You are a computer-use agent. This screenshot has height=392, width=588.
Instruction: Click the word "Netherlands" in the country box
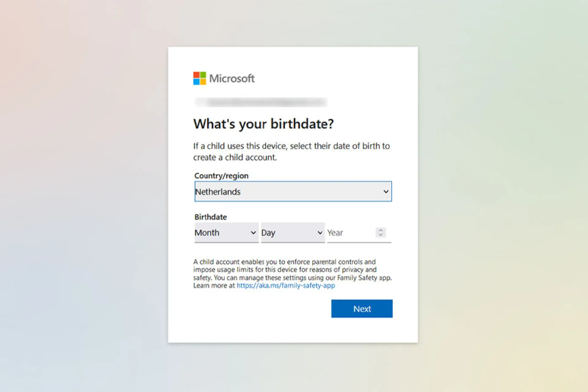218,192
